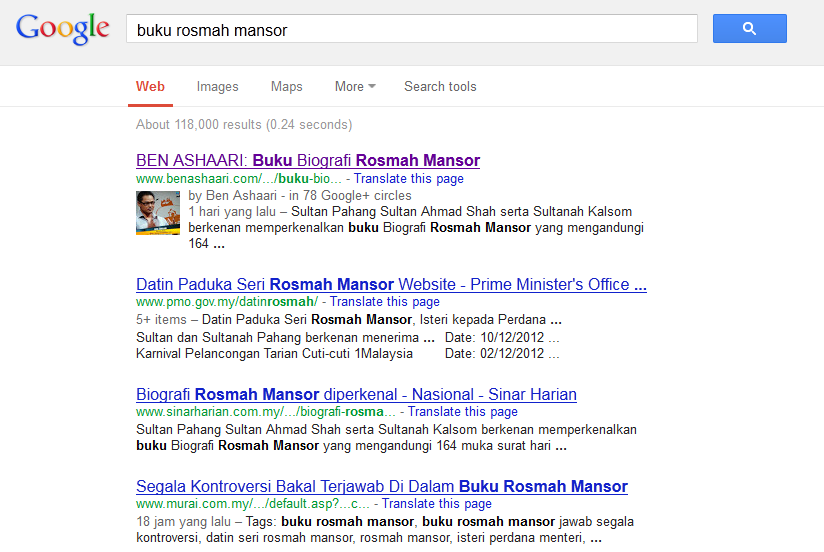The image size is (824, 552).
Task: Translate the benashaari.com result page
Action: [408, 179]
